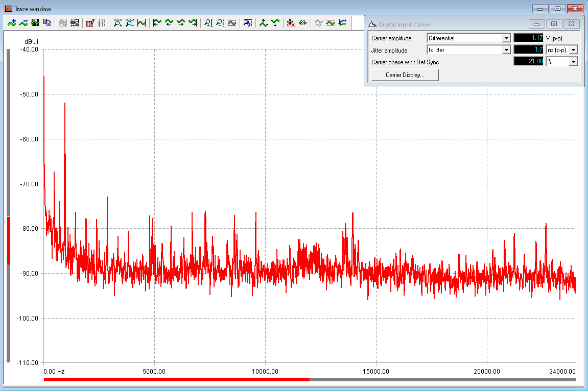588x391 pixels.
Task: Expand the fs jitter dropdown
Action: click(506, 50)
